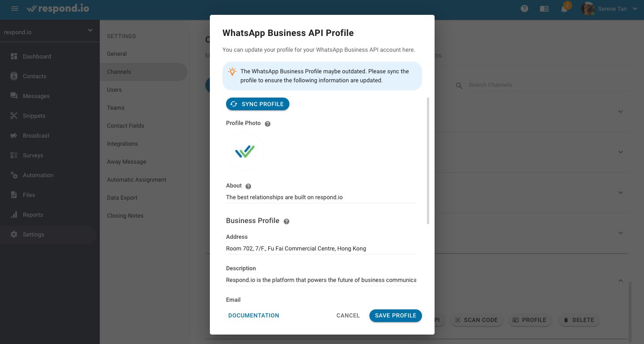Collapse the expanded channel row chevron
The image size is (644, 344).
click(621, 281)
